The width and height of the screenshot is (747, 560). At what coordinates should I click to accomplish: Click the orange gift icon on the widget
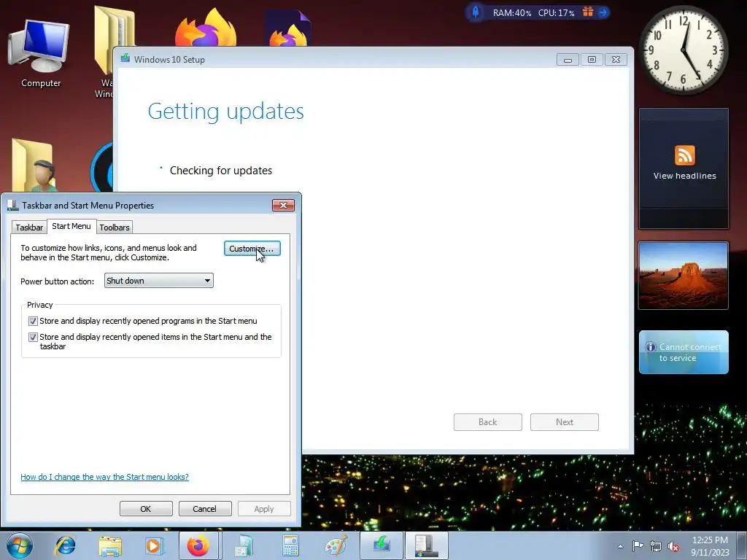(588, 12)
